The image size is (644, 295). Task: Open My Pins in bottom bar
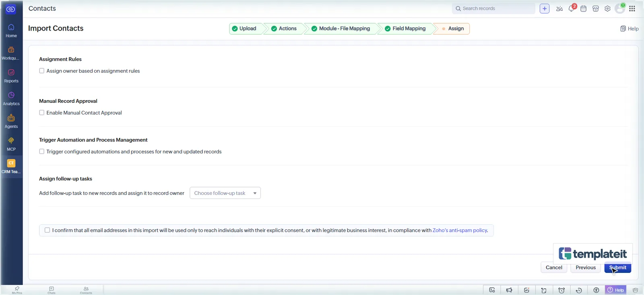tap(17, 290)
